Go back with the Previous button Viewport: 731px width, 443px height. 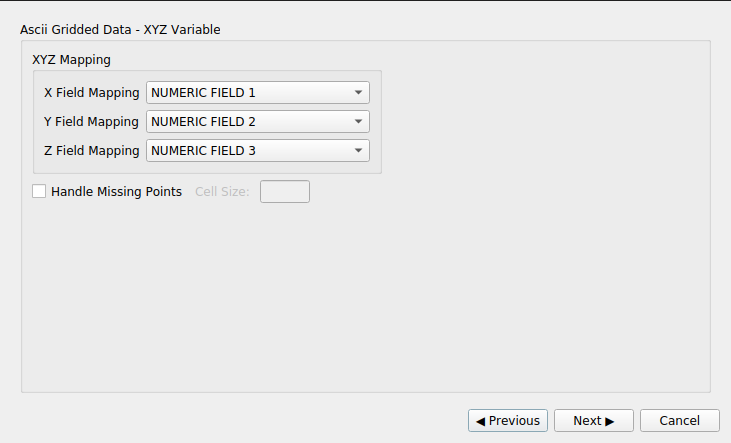click(x=508, y=421)
